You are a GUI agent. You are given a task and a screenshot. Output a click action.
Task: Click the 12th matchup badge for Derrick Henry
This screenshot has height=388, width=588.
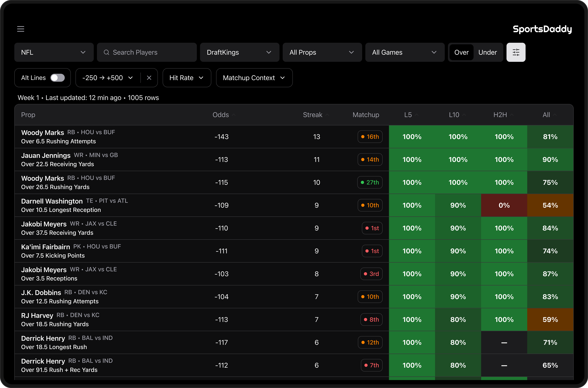click(370, 342)
